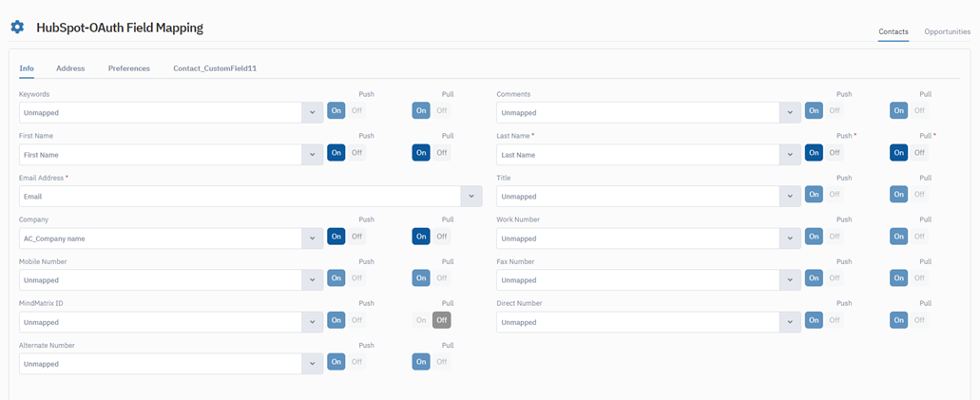This screenshot has width=980, height=400.
Task: Turn off Pull for Keywords
Action: click(441, 110)
